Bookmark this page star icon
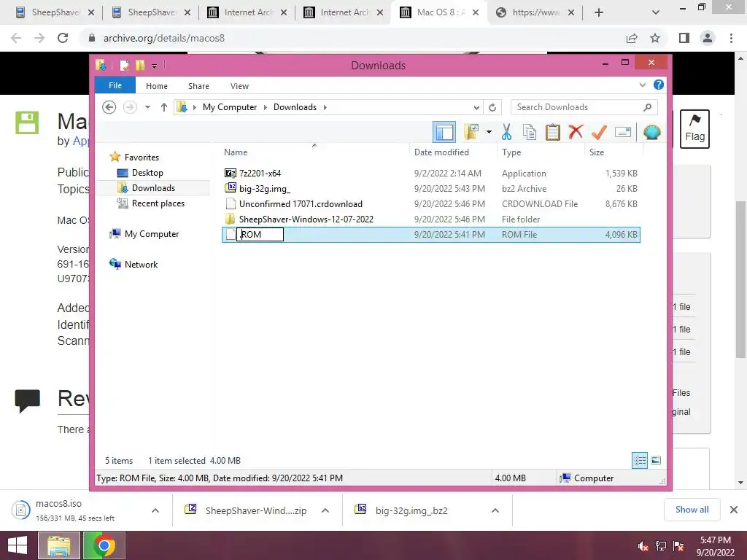 [655, 38]
